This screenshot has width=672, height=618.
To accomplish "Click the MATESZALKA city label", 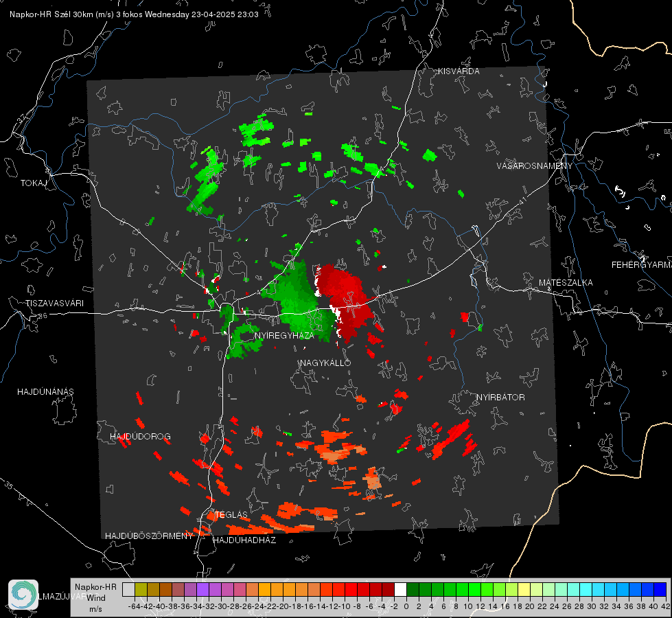I will pos(566,283).
